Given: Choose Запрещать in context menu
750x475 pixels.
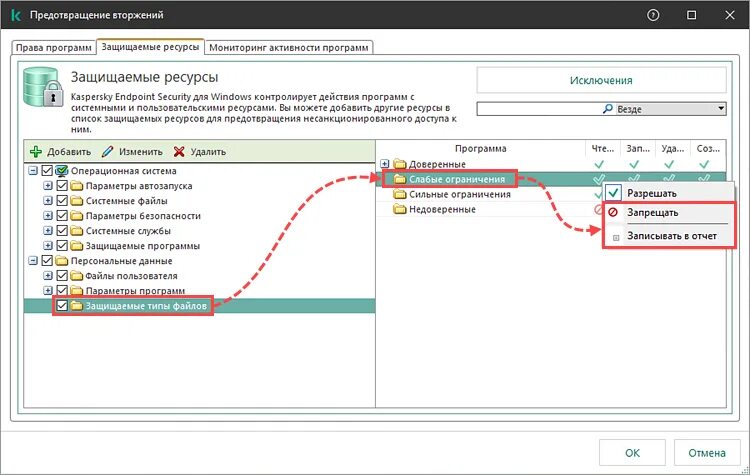Looking at the screenshot, I should click(x=669, y=212).
